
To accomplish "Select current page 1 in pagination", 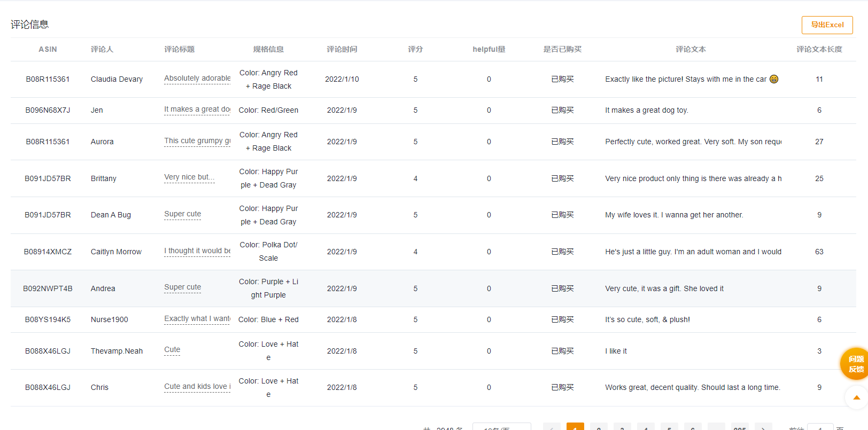I will point(575,427).
